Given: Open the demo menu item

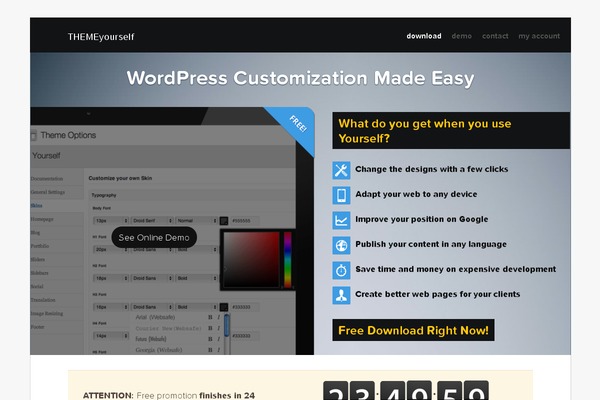Looking at the screenshot, I should tap(461, 36).
